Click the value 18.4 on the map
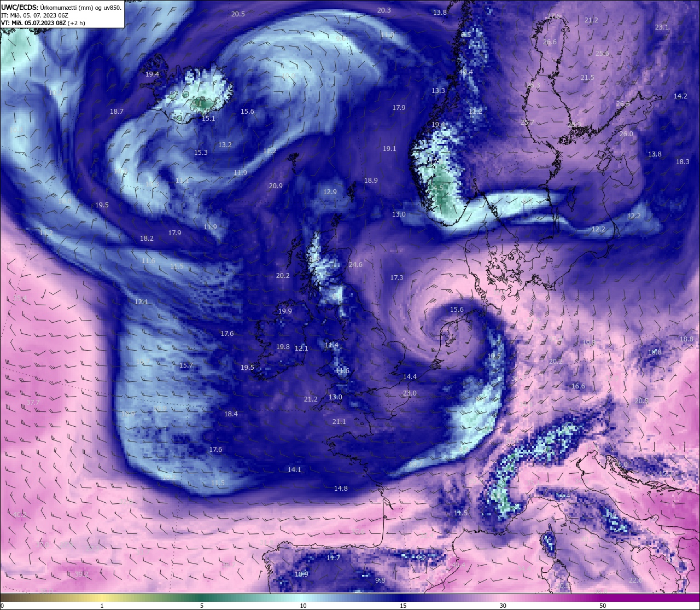 [x=231, y=414]
